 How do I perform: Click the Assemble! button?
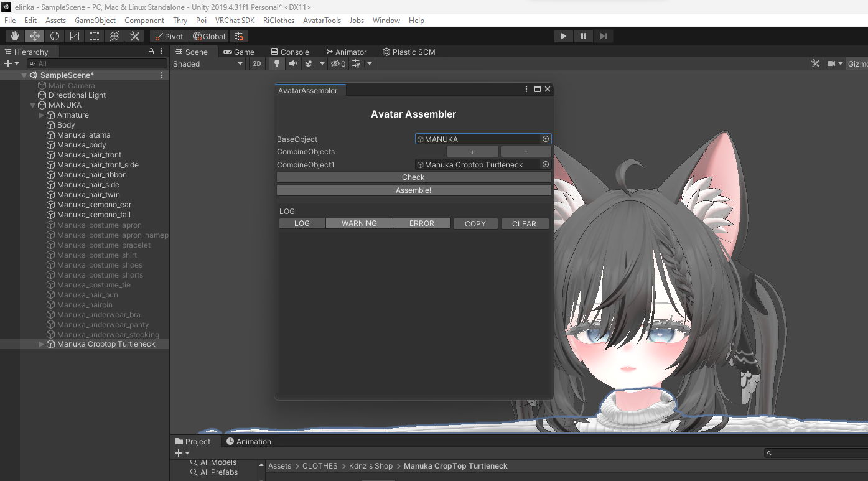414,190
